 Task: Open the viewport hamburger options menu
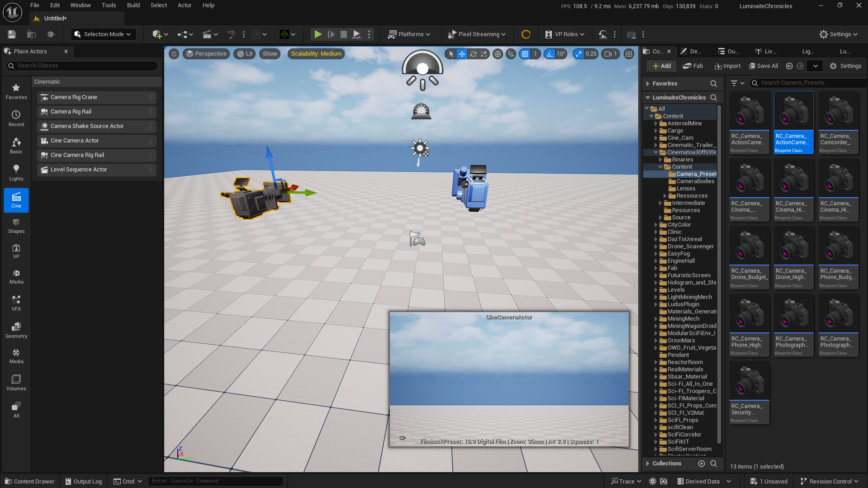pyautogui.click(x=174, y=54)
